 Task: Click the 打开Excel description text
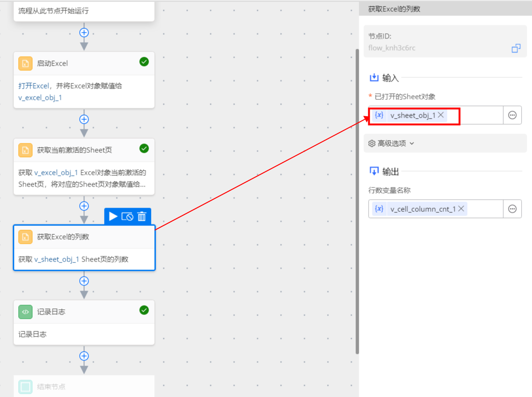[34, 86]
